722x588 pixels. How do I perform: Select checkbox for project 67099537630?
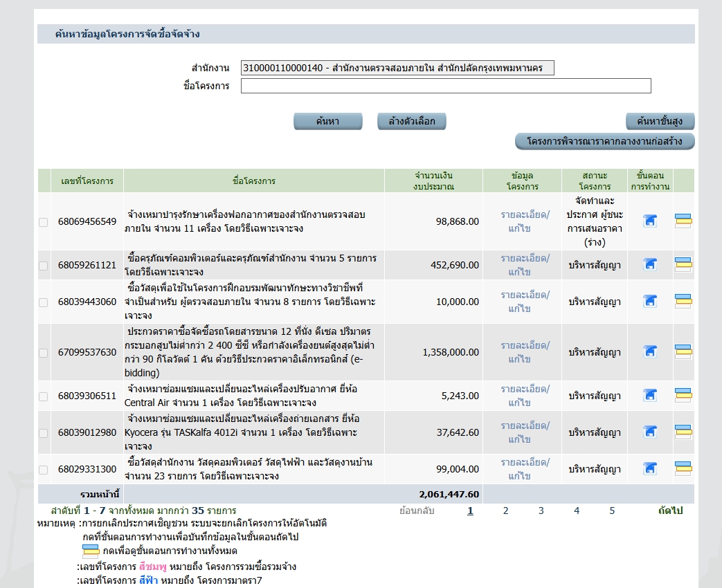(x=44, y=353)
